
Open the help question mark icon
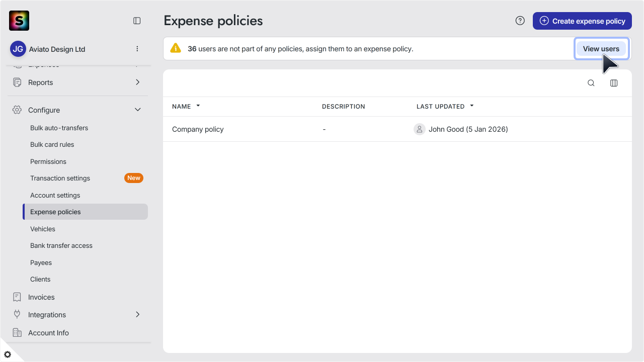pos(520,21)
